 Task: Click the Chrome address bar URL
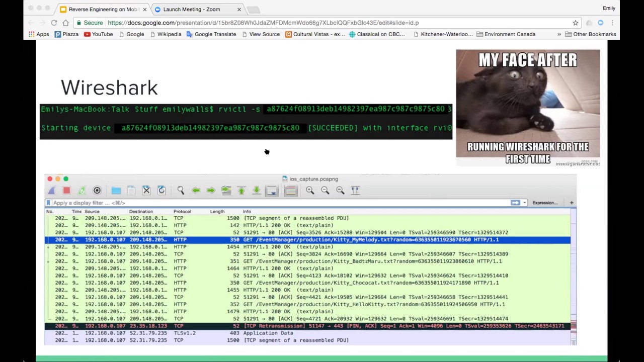pyautogui.click(x=263, y=23)
